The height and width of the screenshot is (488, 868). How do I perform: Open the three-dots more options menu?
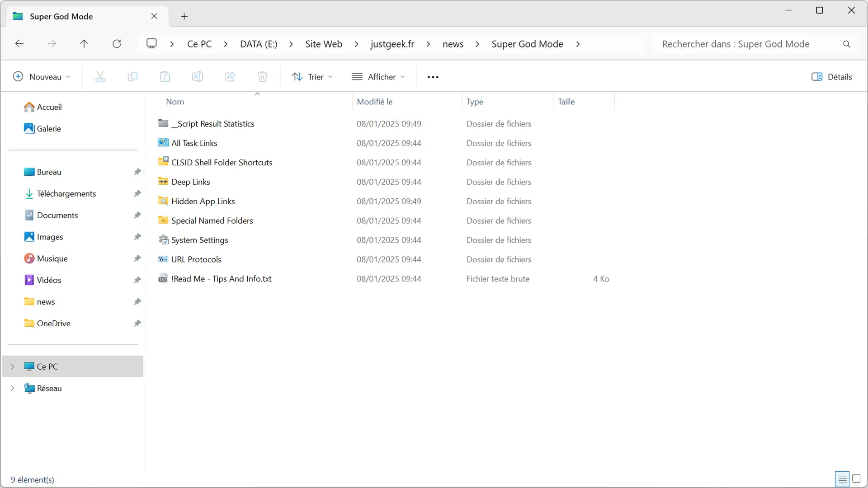(433, 77)
